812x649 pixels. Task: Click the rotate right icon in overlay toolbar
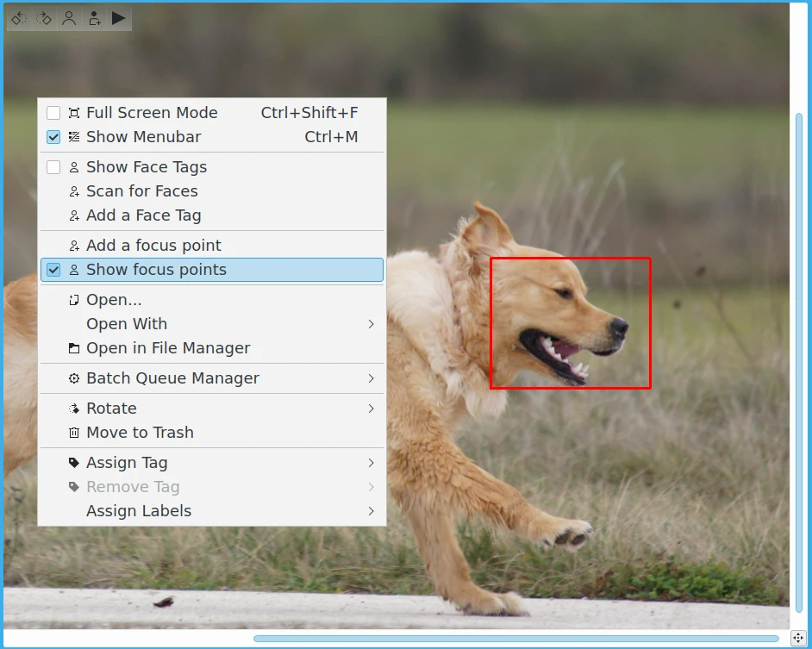(44, 18)
